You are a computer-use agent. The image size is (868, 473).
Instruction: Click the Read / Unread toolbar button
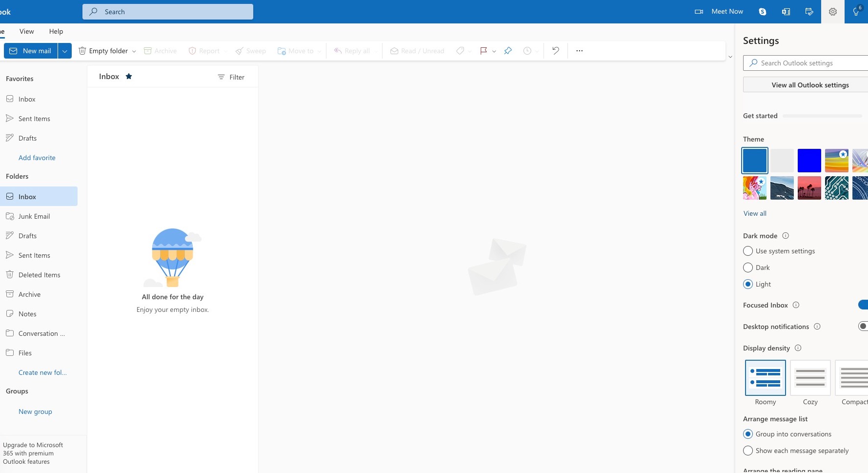click(x=417, y=51)
